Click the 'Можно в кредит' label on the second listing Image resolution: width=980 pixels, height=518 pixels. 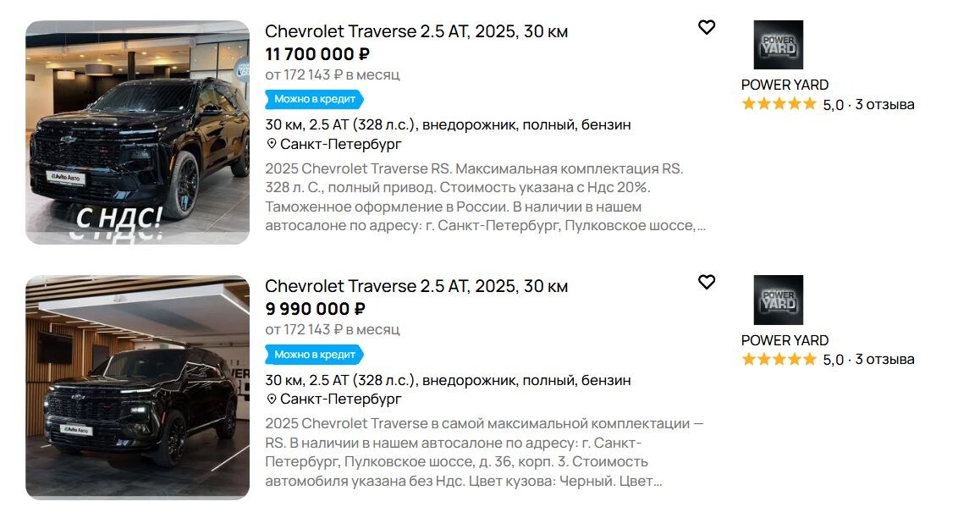(315, 354)
